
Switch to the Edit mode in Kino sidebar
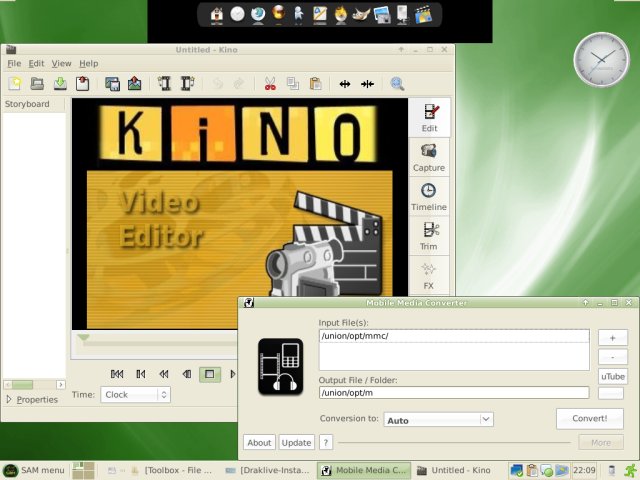click(429, 118)
